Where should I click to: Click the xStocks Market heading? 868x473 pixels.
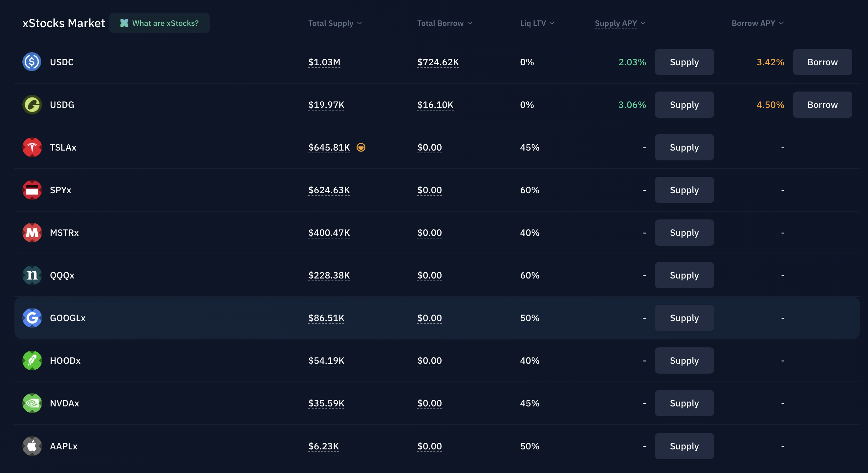(x=64, y=23)
